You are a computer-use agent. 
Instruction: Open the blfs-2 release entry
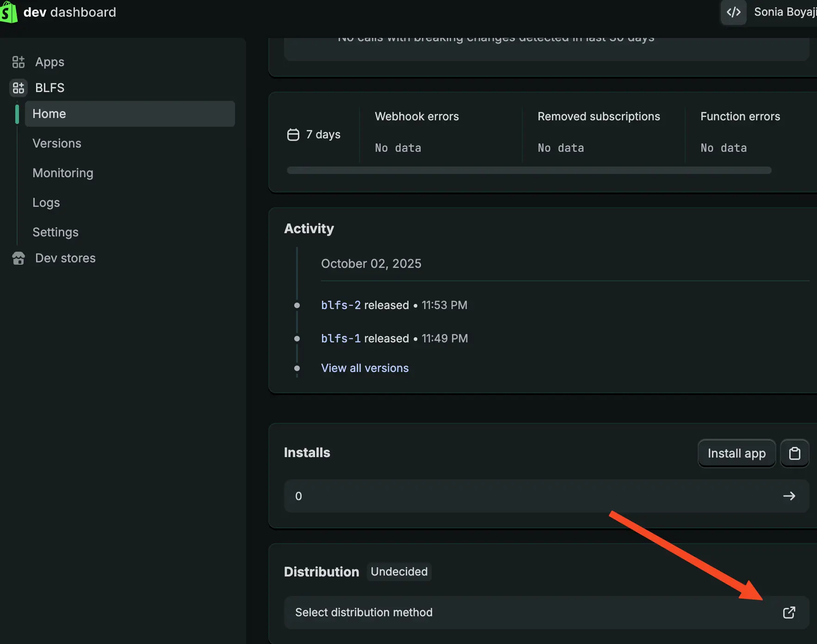pos(340,305)
